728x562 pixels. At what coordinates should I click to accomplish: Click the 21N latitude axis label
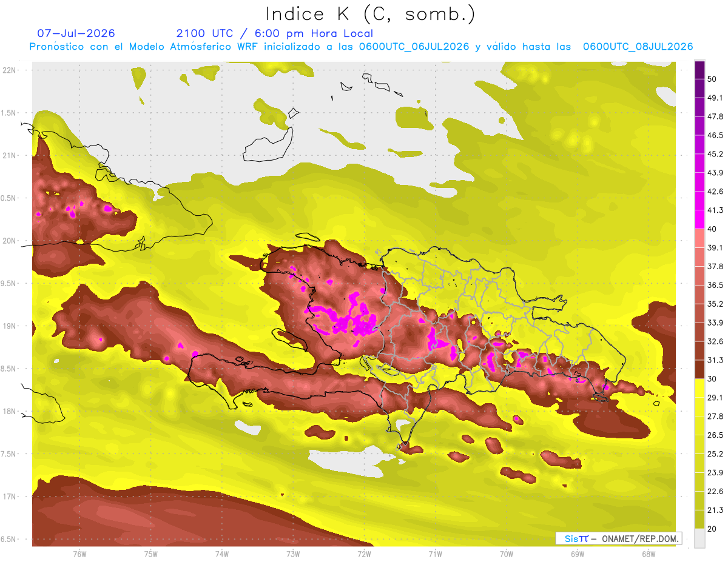tap(10, 155)
